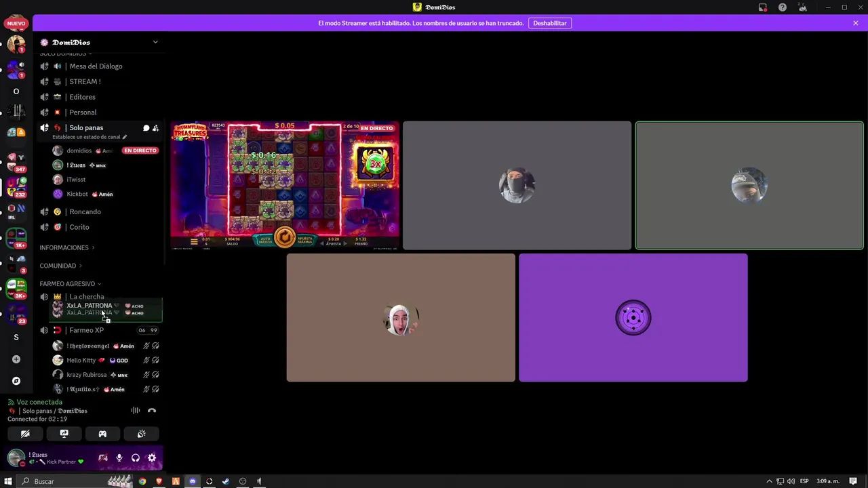
Task: Expand the INFORMACIONES category
Action: (66, 247)
